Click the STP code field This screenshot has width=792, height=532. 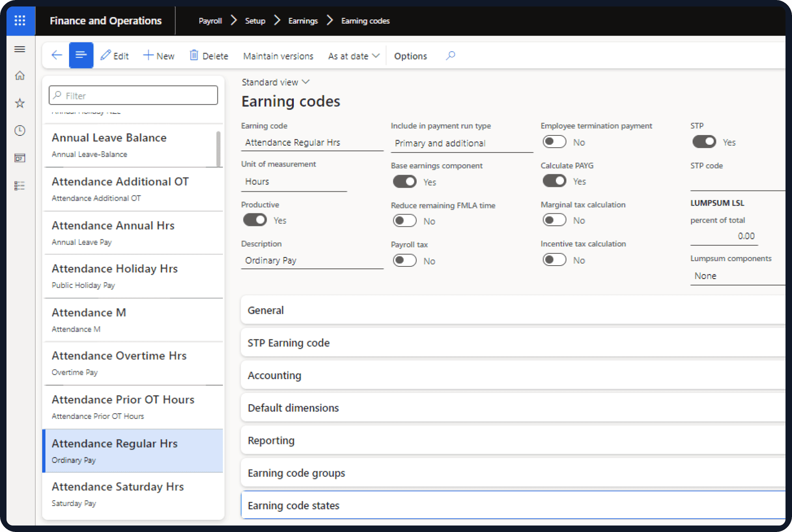pos(738,182)
